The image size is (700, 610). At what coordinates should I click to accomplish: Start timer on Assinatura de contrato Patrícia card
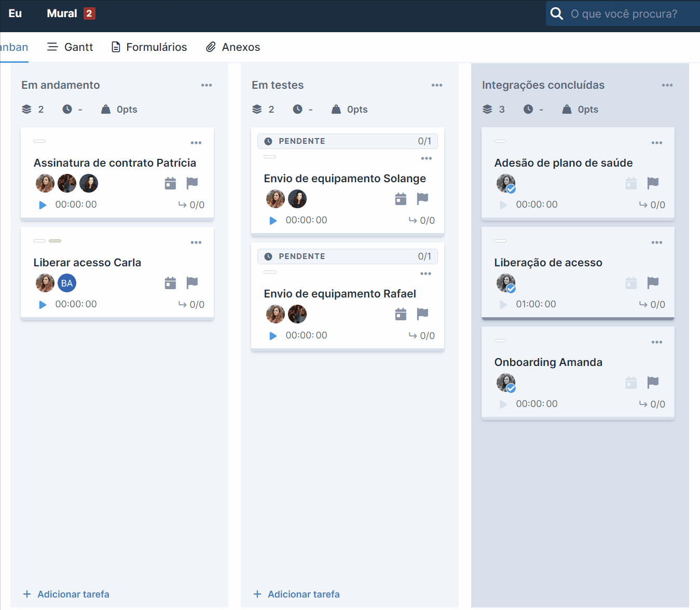[x=43, y=205]
